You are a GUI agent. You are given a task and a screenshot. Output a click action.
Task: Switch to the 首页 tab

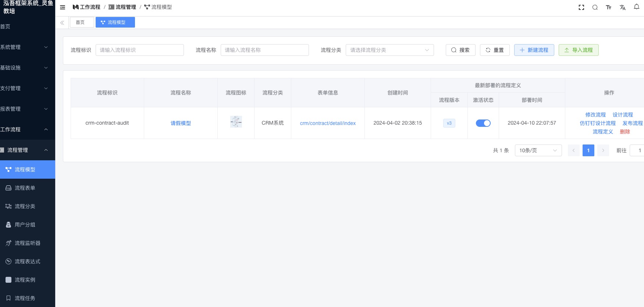pyautogui.click(x=82, y=22)
